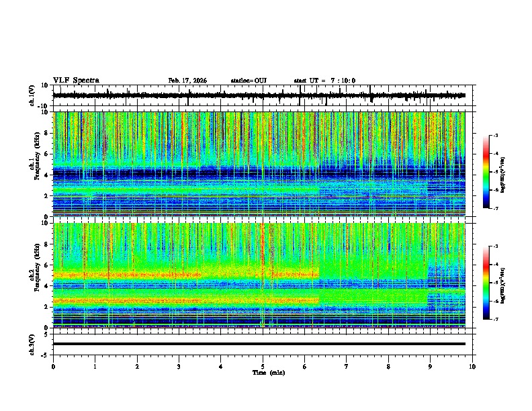532x411 pixels.
Task: Click time axis tick label "7"
Action: coord(347,367)
